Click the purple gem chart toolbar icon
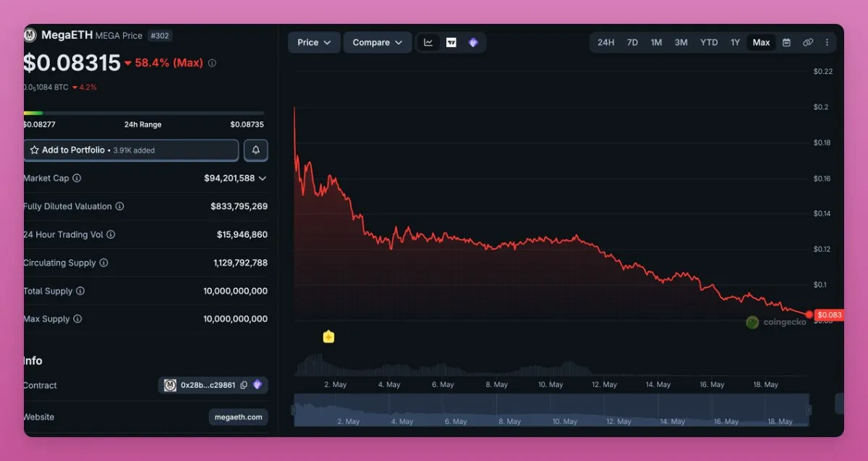868x461 pixels. click(473, 43)
